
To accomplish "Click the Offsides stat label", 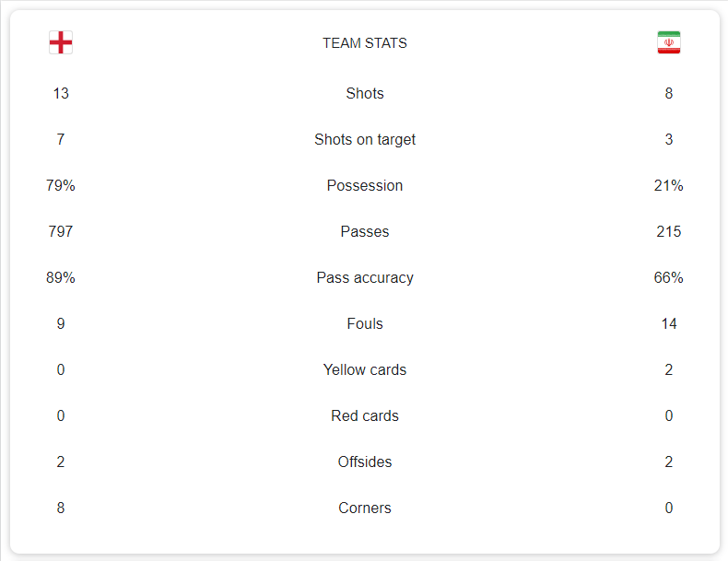I will click(x=365, y=462).
